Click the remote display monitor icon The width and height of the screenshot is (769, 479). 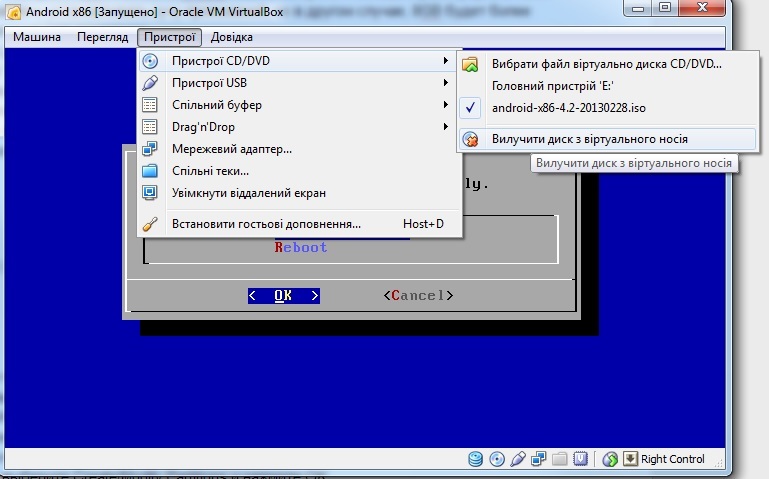(150, 193)
